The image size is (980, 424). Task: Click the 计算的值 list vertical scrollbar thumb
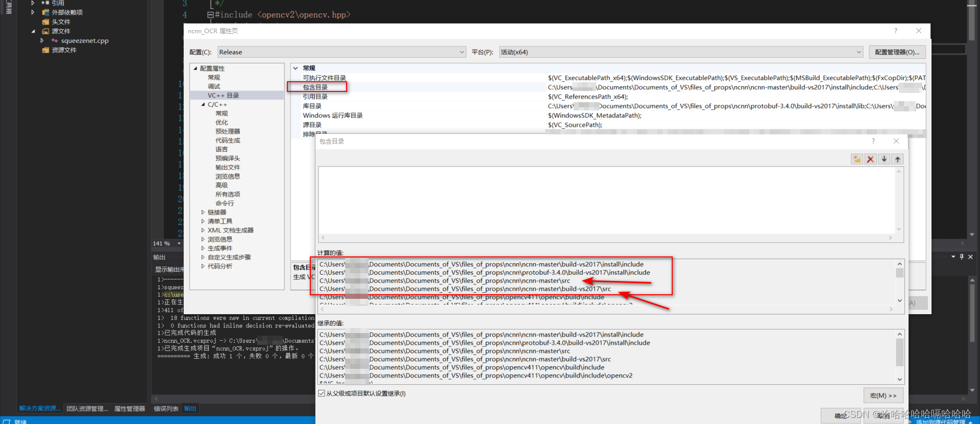point(899,272)
